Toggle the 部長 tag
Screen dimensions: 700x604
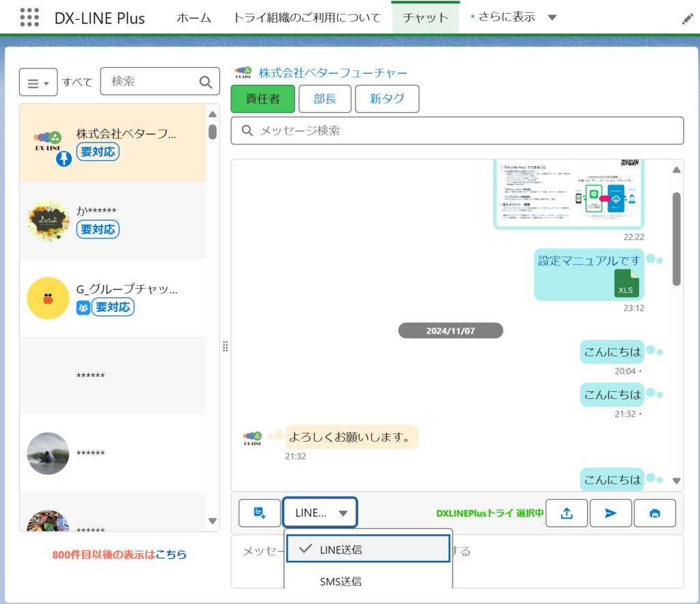click(325, 99)
